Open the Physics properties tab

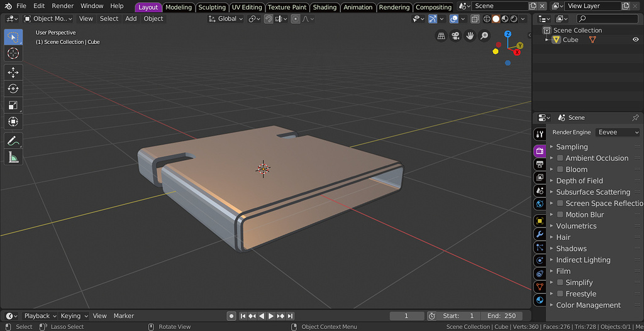(x=540, y=261)
